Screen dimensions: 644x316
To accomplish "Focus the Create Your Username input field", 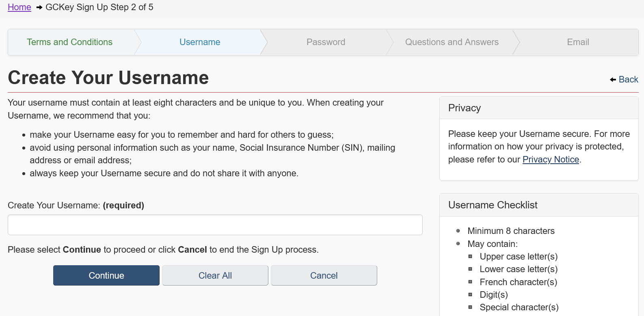I will 215,225.
